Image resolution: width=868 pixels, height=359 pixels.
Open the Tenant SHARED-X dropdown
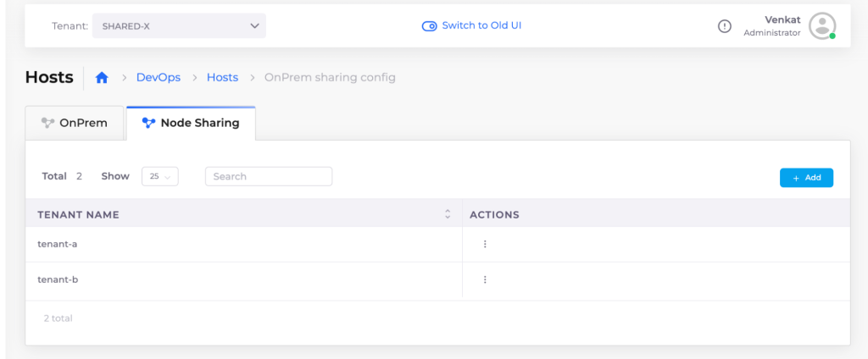[x=179, y=26]
